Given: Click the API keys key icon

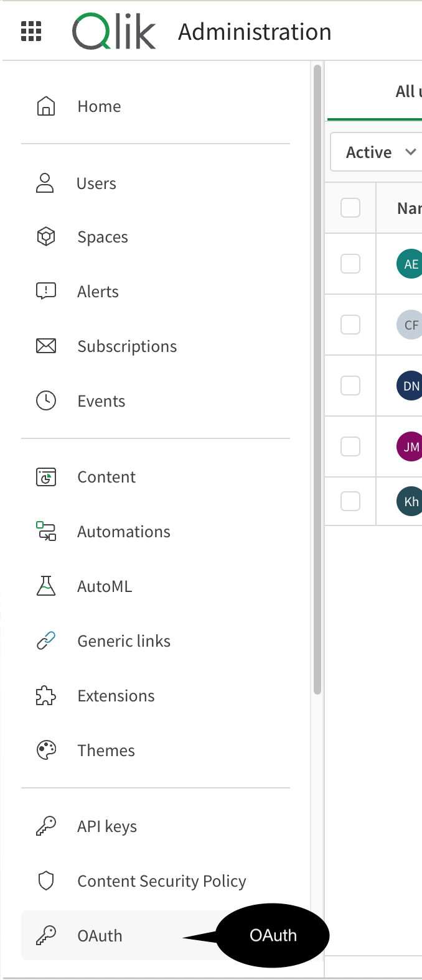Looking at the screenshot, I should pyautogui.click(x=46, y=826).
